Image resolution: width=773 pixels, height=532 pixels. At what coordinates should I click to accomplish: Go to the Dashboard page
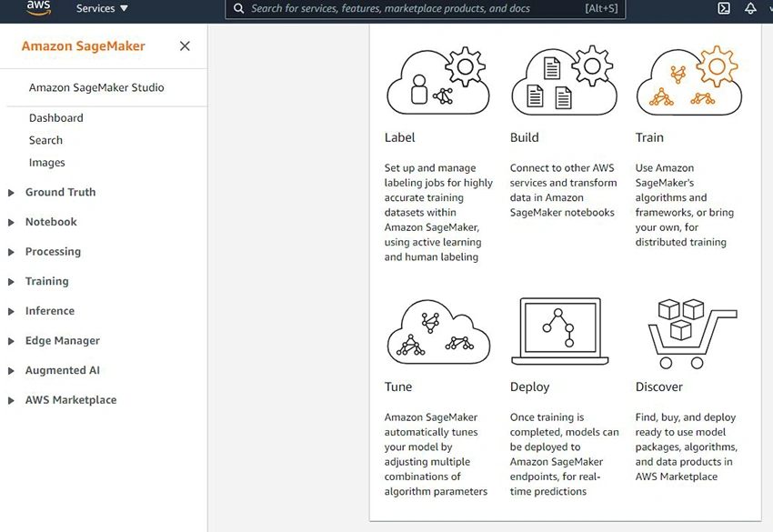point(56,118)
